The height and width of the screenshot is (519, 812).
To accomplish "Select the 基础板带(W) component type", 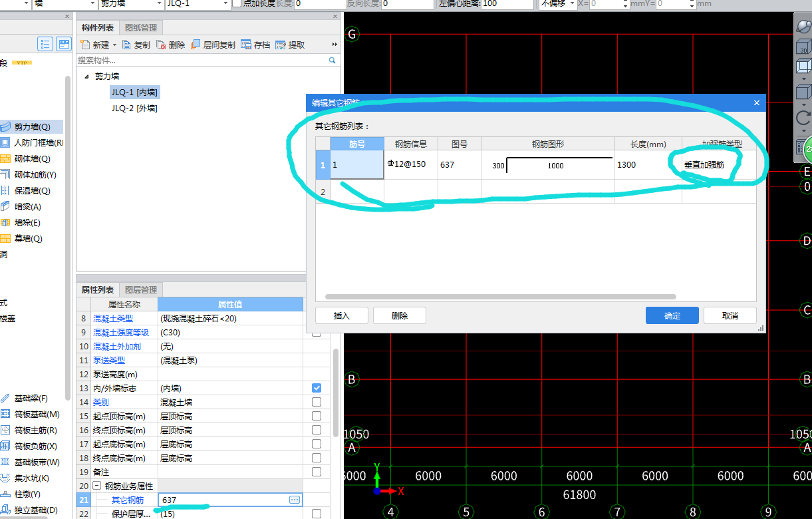I will click(x=31, y=462).
